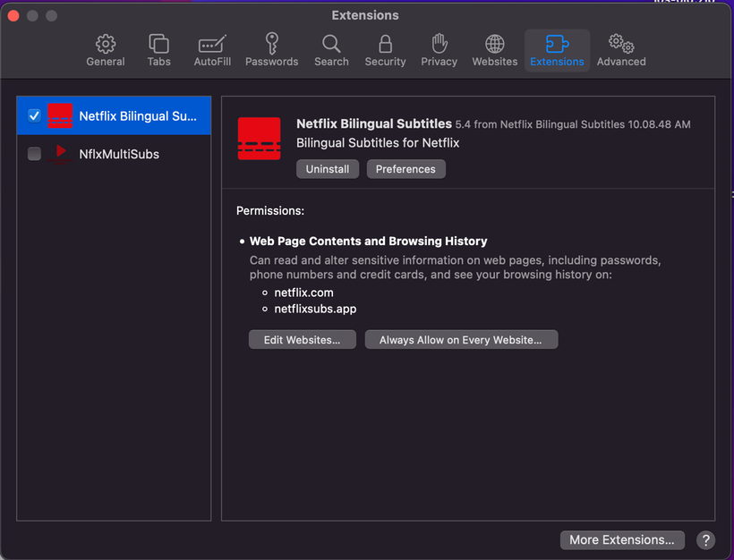This screenshot has width=734, height=560.
Task: Click the Bilingual Subtitles for Netflix description
Action: pos(378,143)
